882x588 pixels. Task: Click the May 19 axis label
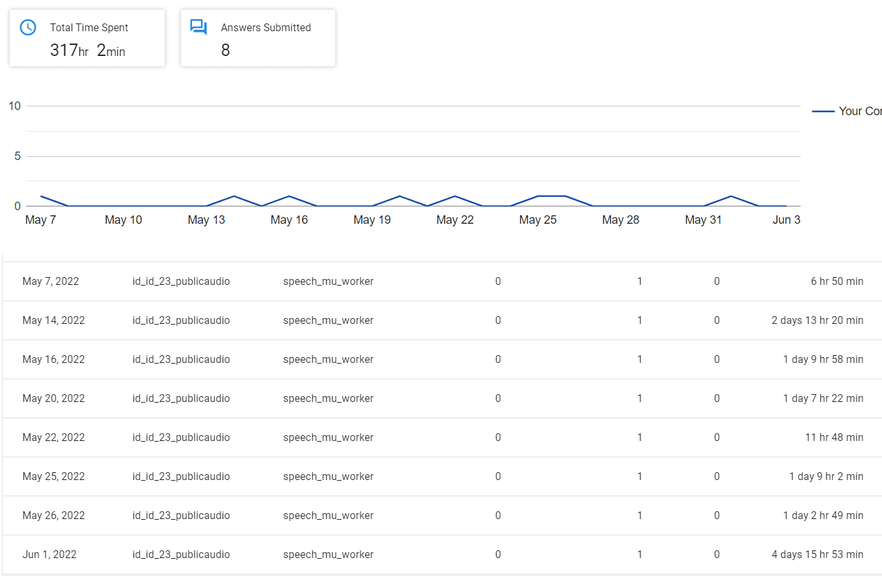click(x=372, y=220)
